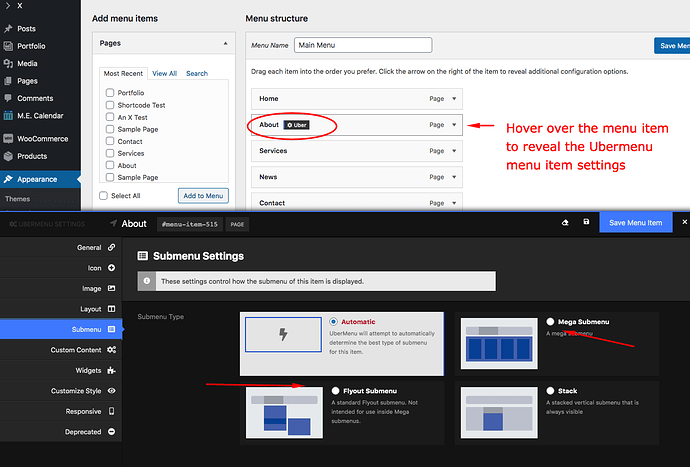Click the Media sidebar icon
The width and height of the screenshot is (690, 467).
[8, 63]
